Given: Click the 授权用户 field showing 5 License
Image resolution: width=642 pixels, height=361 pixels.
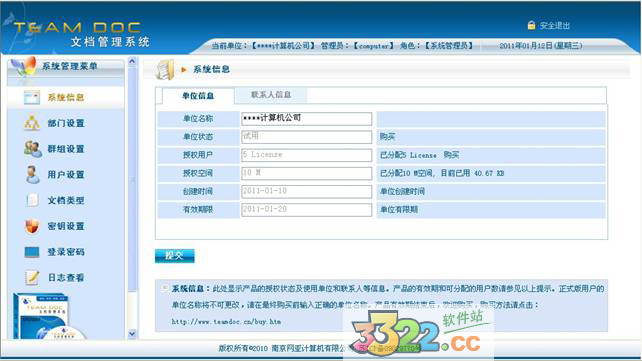Looking at the screenshot, I should pyautogui.click(x=306, y=155).
